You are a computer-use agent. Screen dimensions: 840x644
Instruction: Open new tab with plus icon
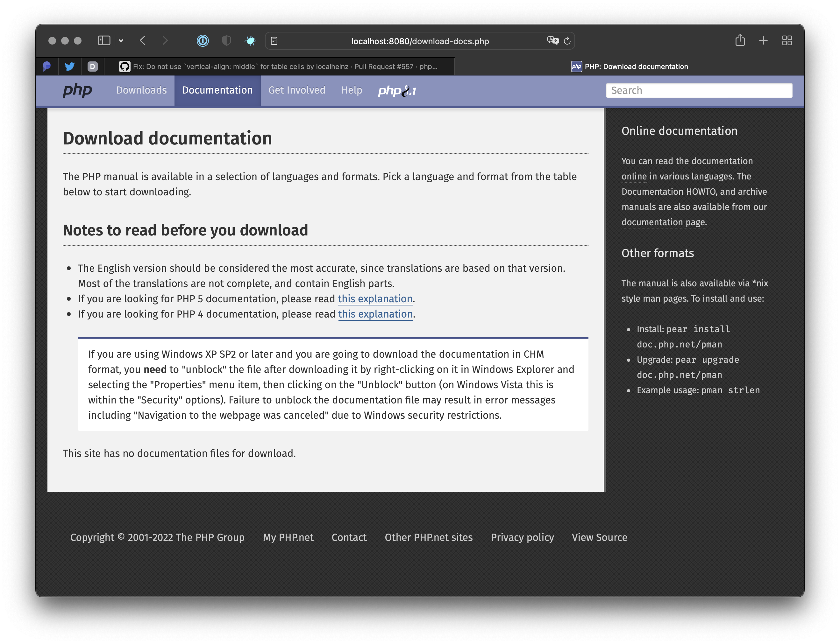pos(763,40)
